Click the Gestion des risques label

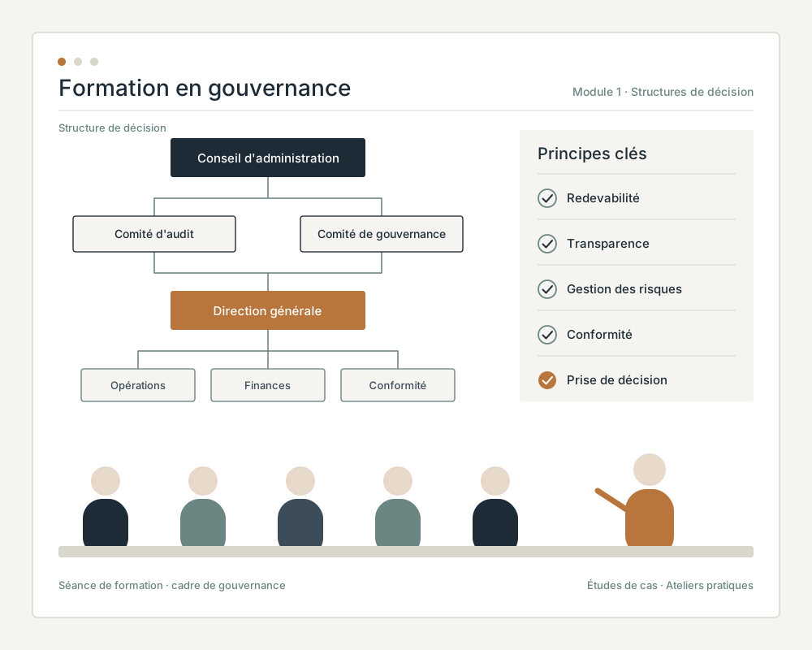click(624, 289)
